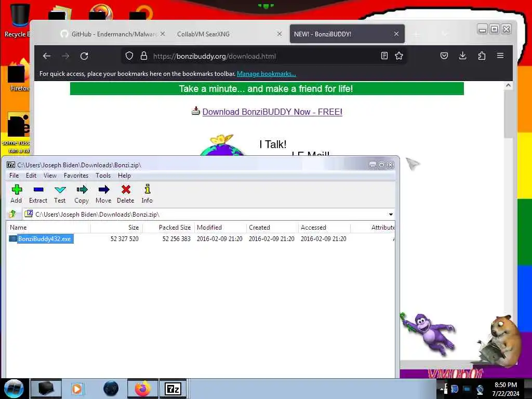Sort archive list by Packed Size column

click(x=168, y=228)
